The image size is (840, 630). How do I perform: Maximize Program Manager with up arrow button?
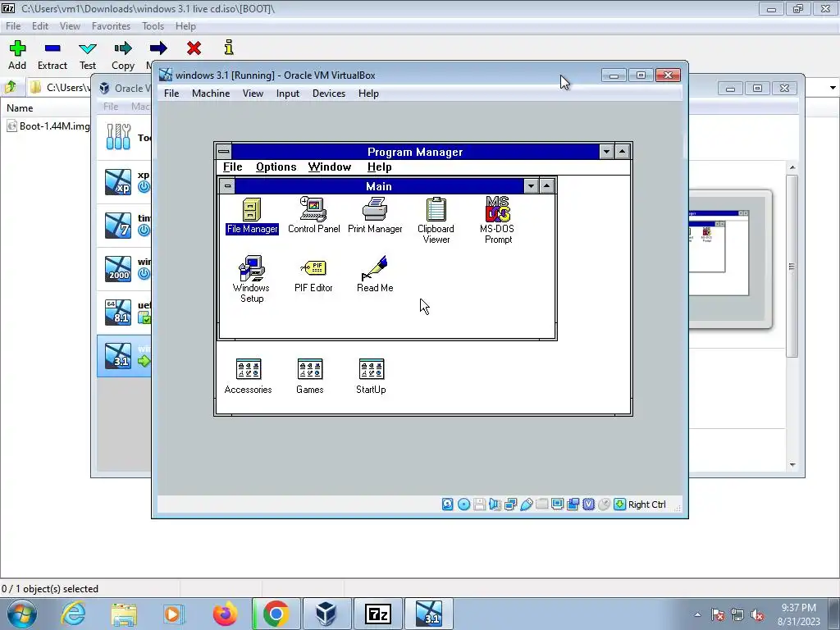622,152
